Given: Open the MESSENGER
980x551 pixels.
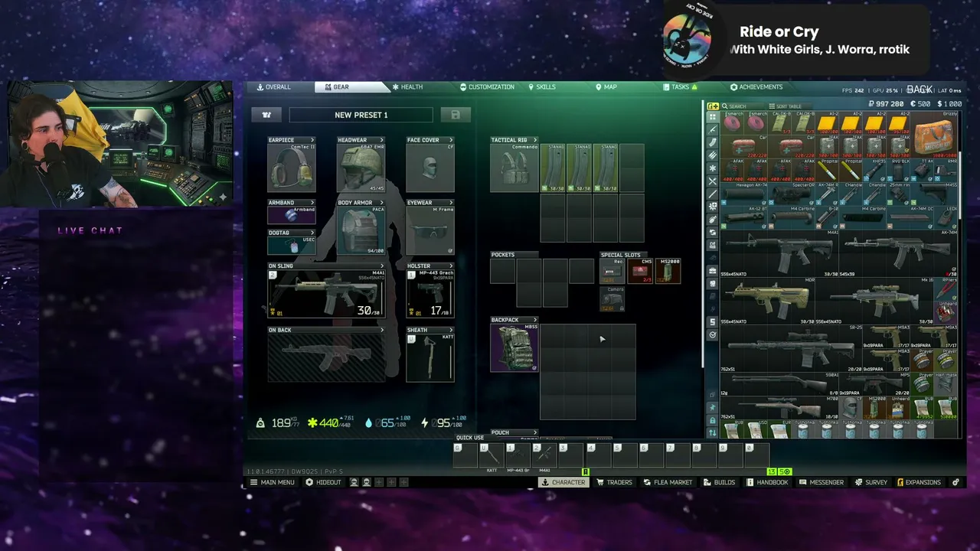Looking at the screenshot, I should click(821, 482).
